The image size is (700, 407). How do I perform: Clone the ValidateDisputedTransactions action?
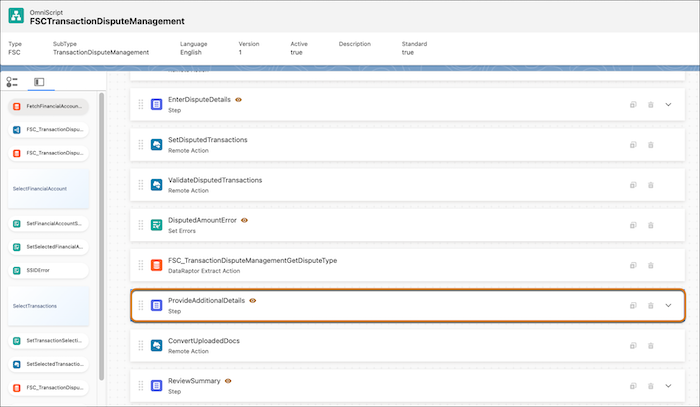pos(633,185)
